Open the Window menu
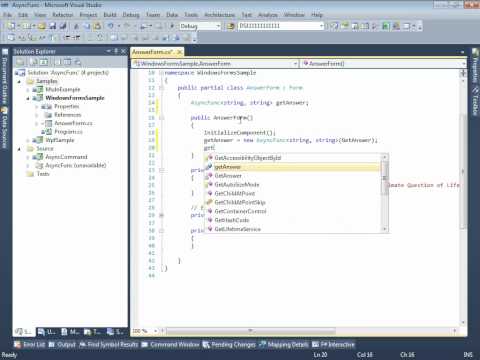 294,15
